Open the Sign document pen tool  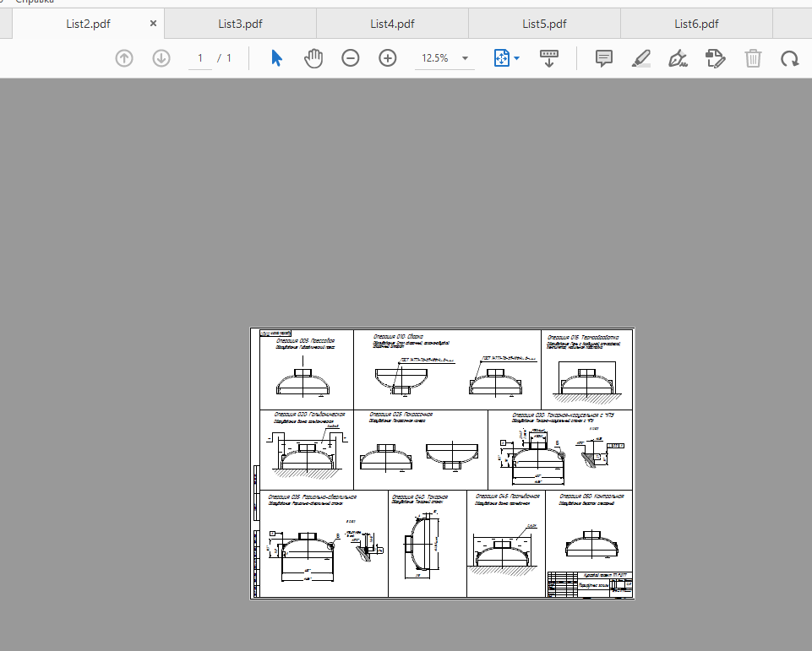678,58
